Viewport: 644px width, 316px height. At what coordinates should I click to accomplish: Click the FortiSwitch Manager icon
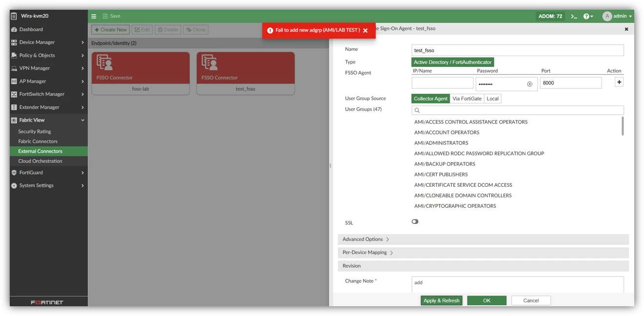coord(14,94)
